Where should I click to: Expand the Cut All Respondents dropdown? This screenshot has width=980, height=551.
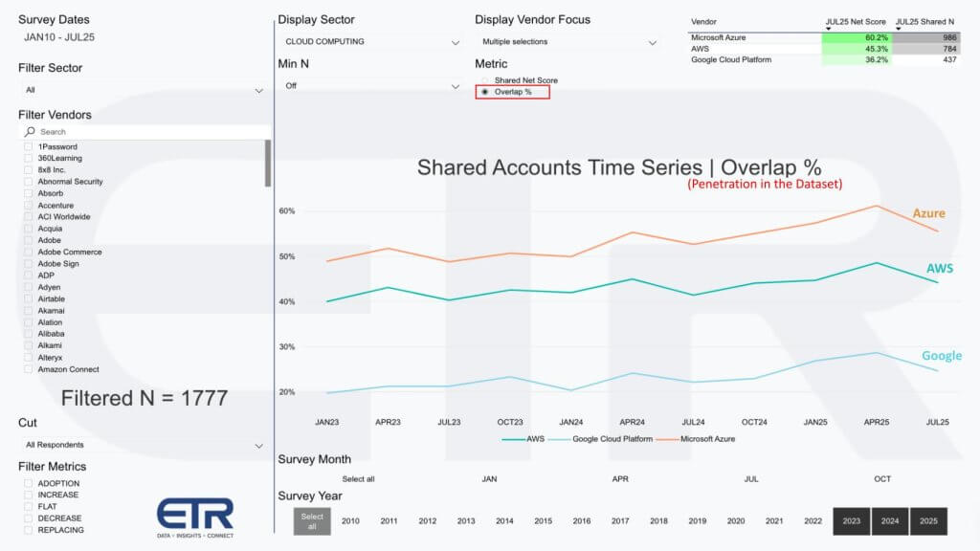coord(144,446)
